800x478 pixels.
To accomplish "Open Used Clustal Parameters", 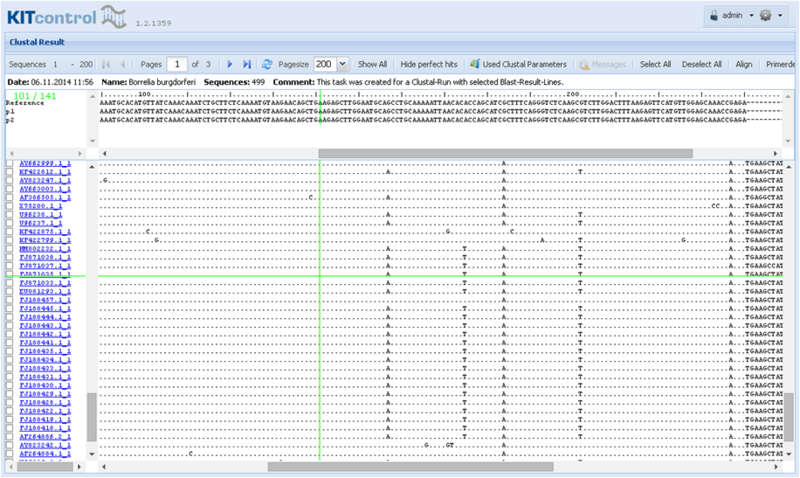I will click(524, 64).
